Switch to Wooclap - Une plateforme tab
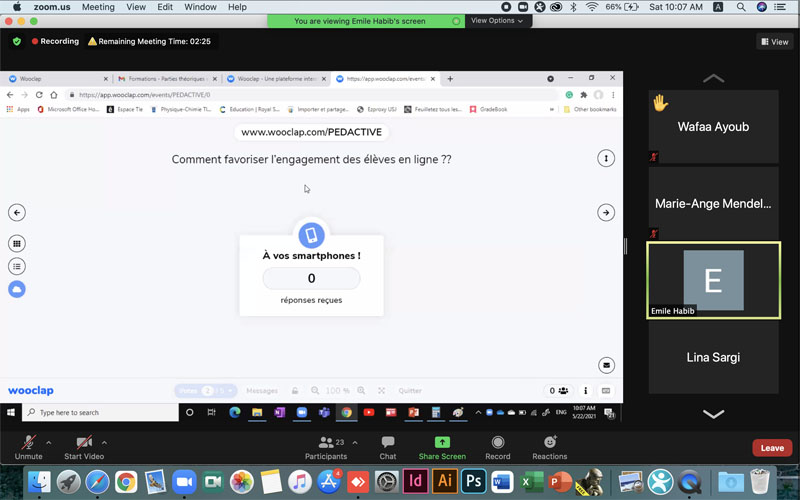The width and height of the screenshot is (800, 500). click(276, 79)
